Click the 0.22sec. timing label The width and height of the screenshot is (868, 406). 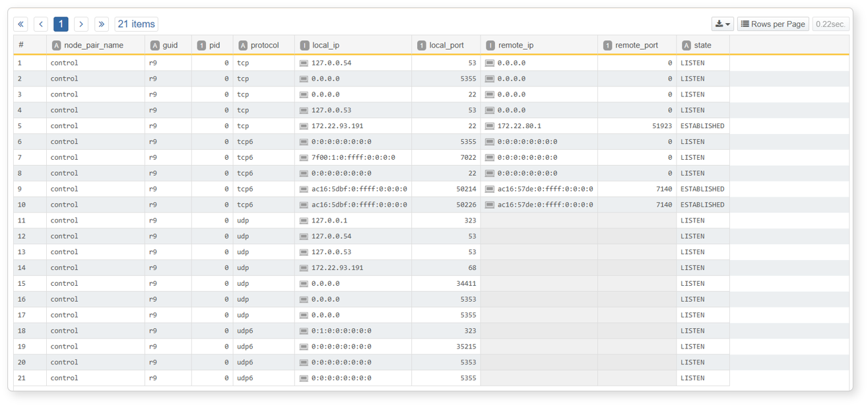pos(830,24)
